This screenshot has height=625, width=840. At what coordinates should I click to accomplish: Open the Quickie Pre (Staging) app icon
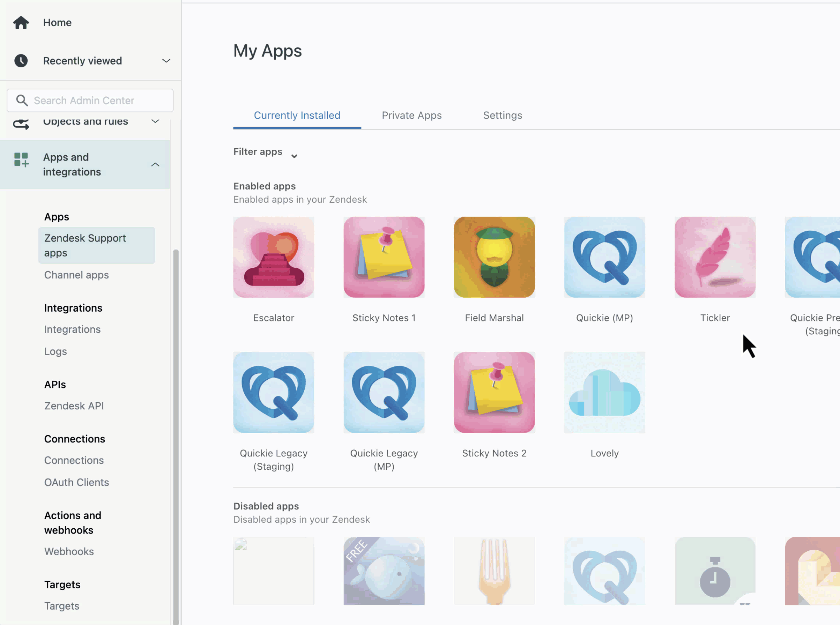(812, 257)
